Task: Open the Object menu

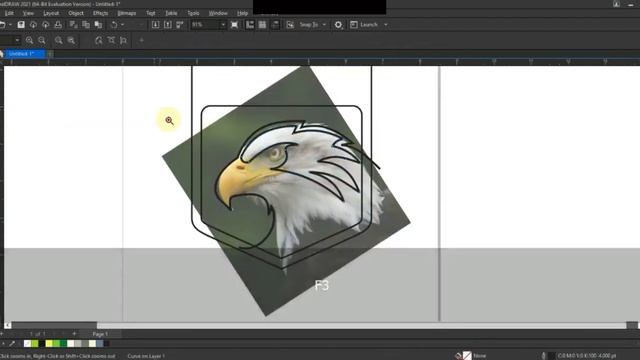Action: click(76, 13)
